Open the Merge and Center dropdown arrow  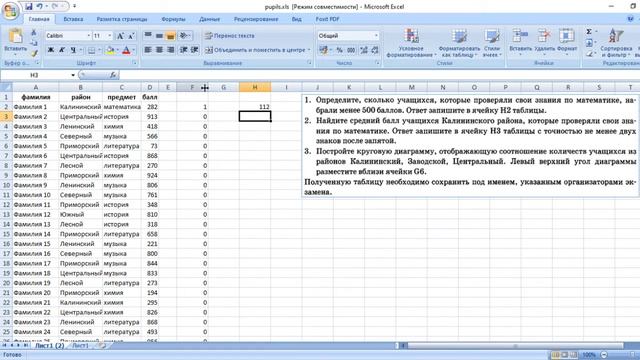click(x=309, y=50)
